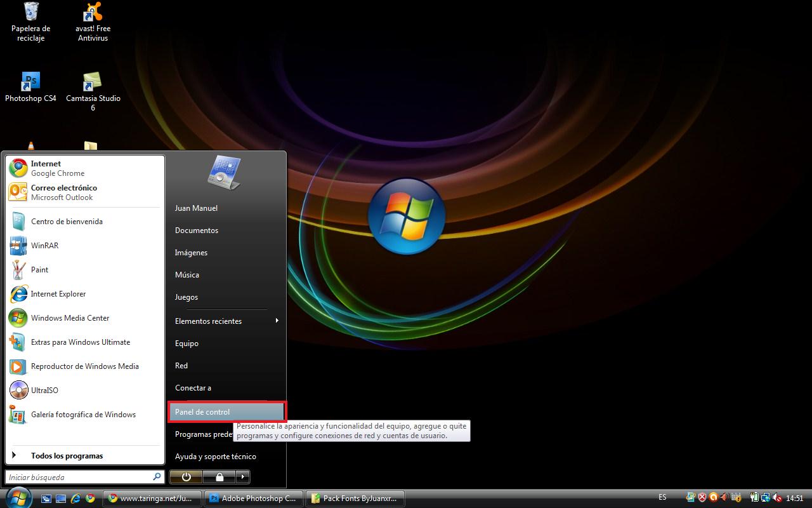The height and width of the screenshot is (508, 812).
Task: Expand Elementos recientes submenu
Action: point(226,321)
